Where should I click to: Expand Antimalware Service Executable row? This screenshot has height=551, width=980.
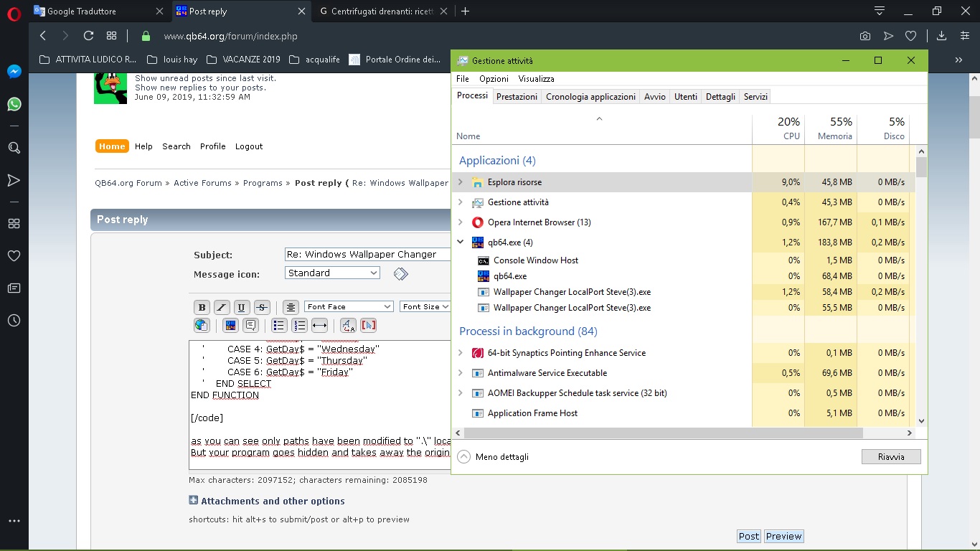pyautogui.click(x=461, y=373)
